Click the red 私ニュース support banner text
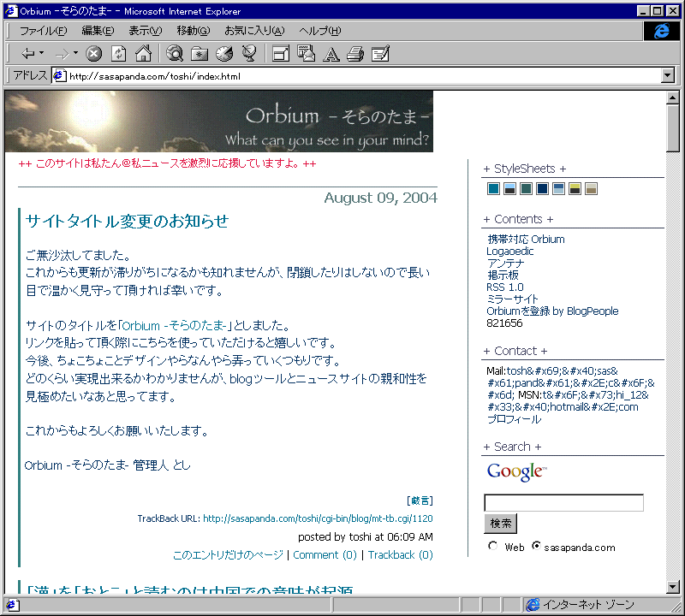Screen dimensions: 685x616 click(x=167, y=163)
